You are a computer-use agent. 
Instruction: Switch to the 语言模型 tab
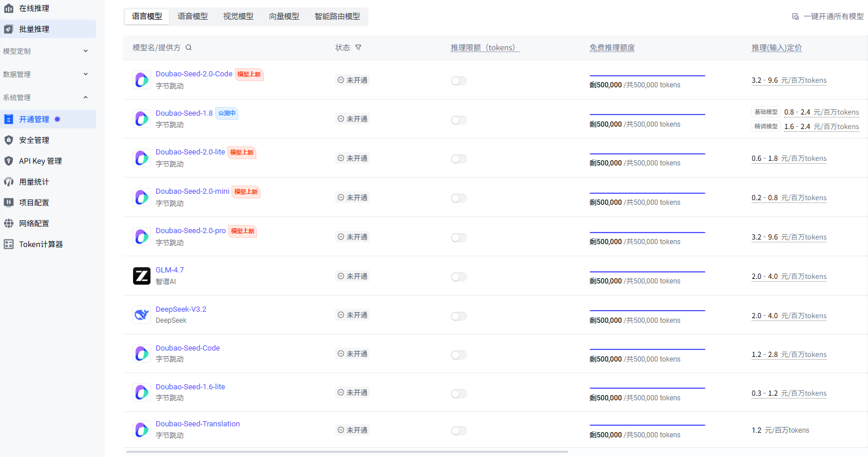pyautogui.click(x=147, y=17)
